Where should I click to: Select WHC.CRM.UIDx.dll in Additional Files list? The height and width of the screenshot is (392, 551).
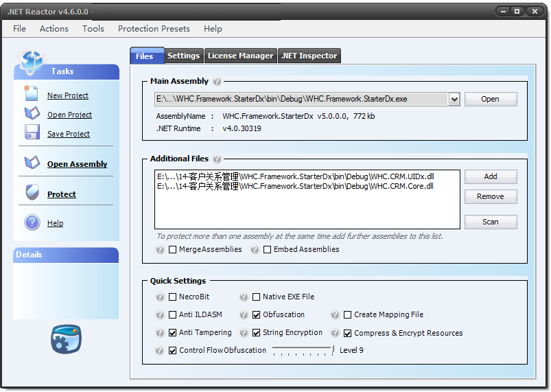(x=296, y=176)
